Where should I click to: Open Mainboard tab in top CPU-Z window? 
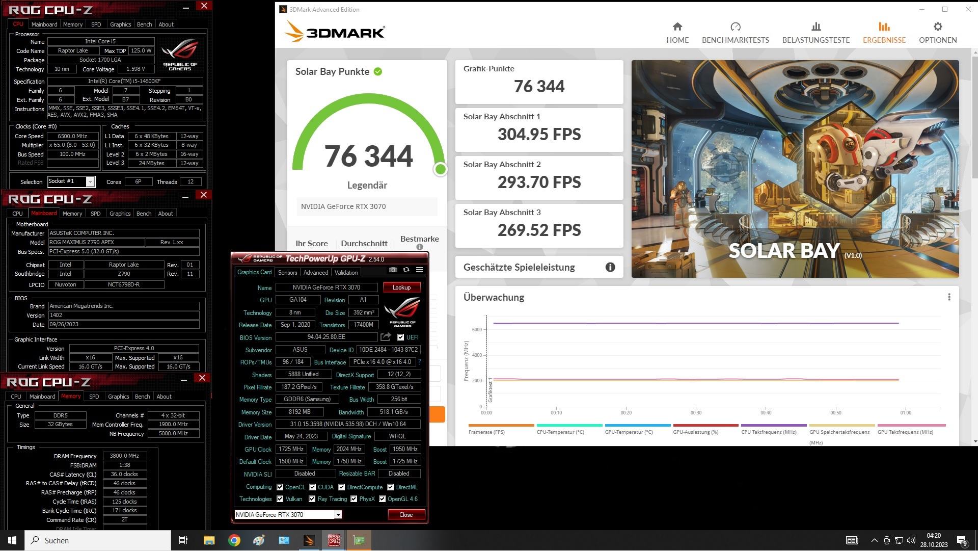coord(44,24)
